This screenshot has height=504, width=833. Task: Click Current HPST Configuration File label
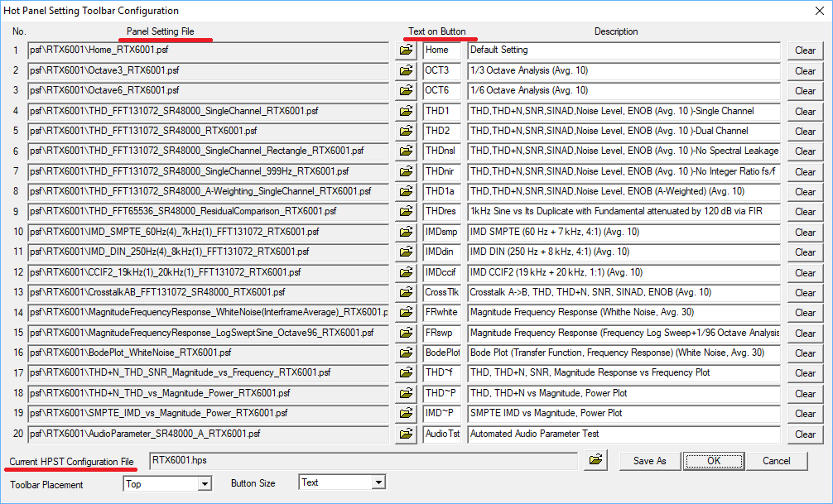click(x=72, y=462)
